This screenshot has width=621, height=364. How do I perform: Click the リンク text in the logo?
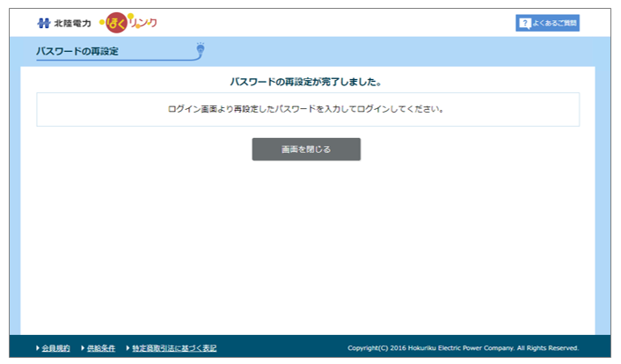click(143, 22)
